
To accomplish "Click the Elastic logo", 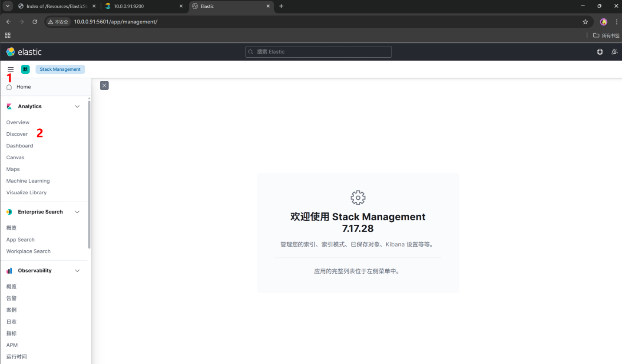I will [x=24, y=52].
